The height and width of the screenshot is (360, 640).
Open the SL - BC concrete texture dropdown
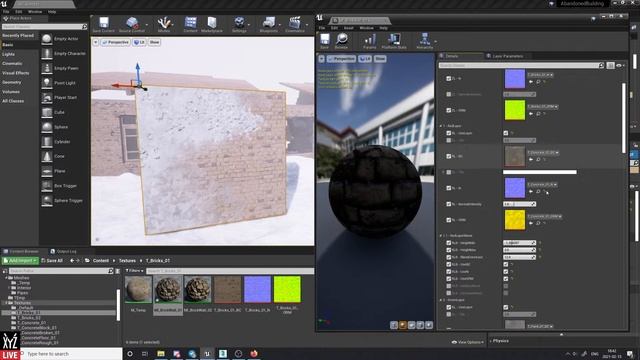click(x=543, y=153)
